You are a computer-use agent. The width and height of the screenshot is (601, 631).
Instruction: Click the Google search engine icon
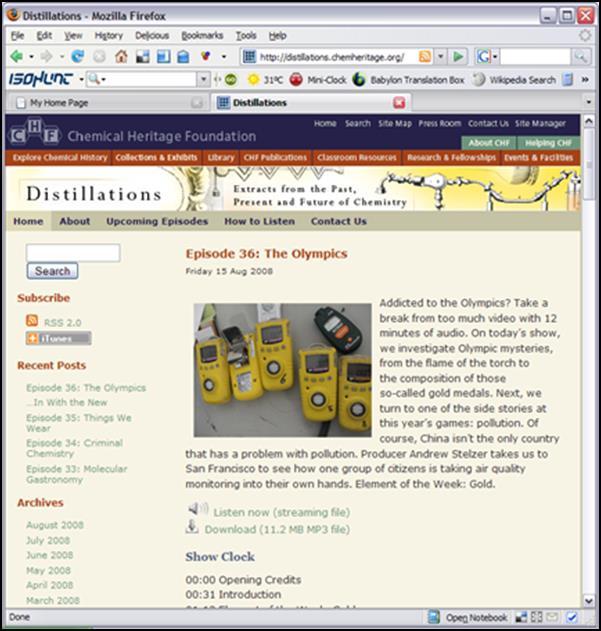pyautogui.click(x=483, y=57)
